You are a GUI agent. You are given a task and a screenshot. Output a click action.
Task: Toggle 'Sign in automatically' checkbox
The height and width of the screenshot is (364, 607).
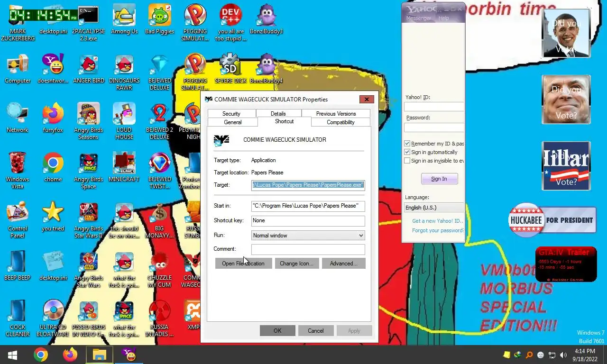(x=407, y=152)
